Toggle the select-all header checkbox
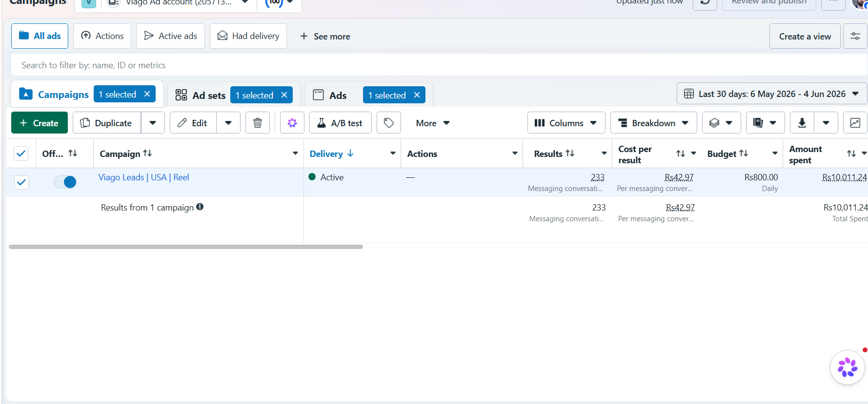 (x=21, y=154)
